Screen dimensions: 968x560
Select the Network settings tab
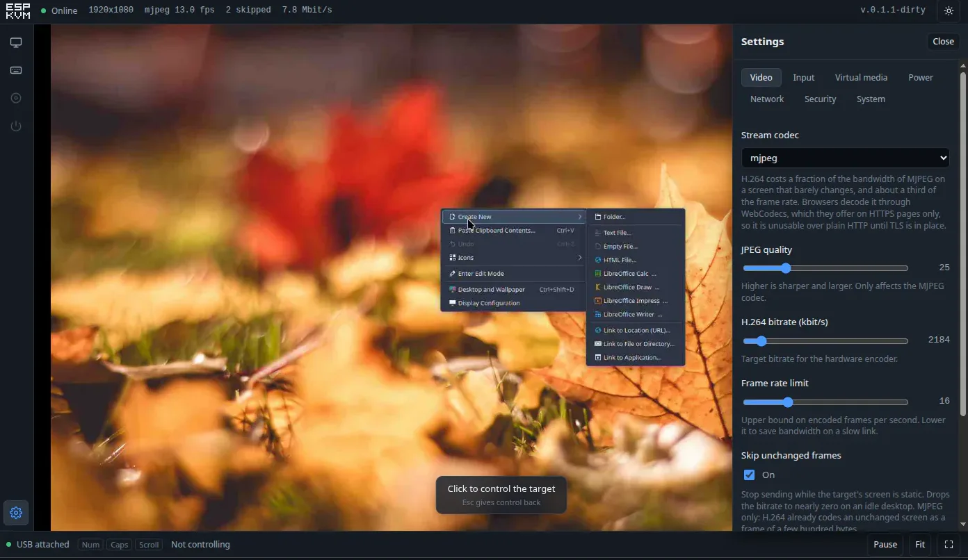pyautogui.click(x=766, y=99)
